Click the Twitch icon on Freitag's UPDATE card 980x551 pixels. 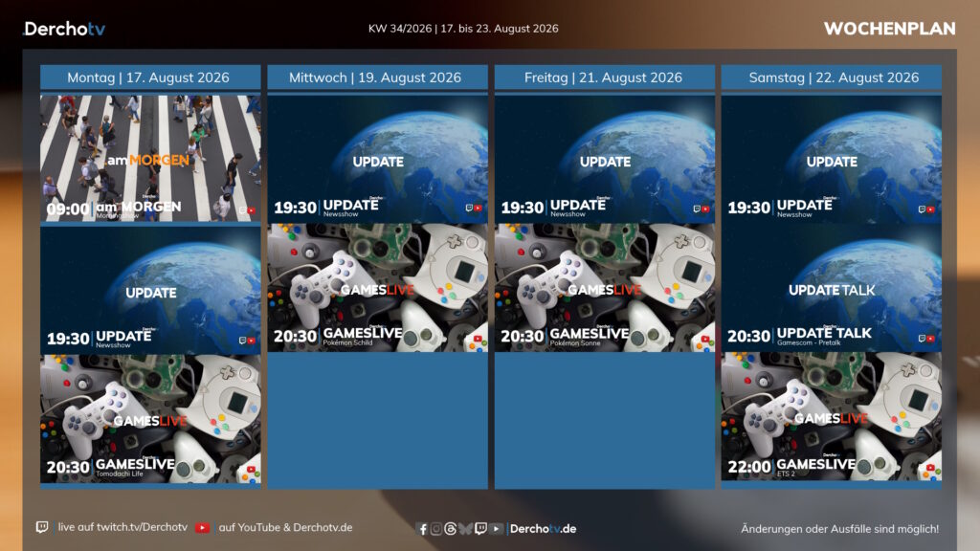click(x=697, y=209)
